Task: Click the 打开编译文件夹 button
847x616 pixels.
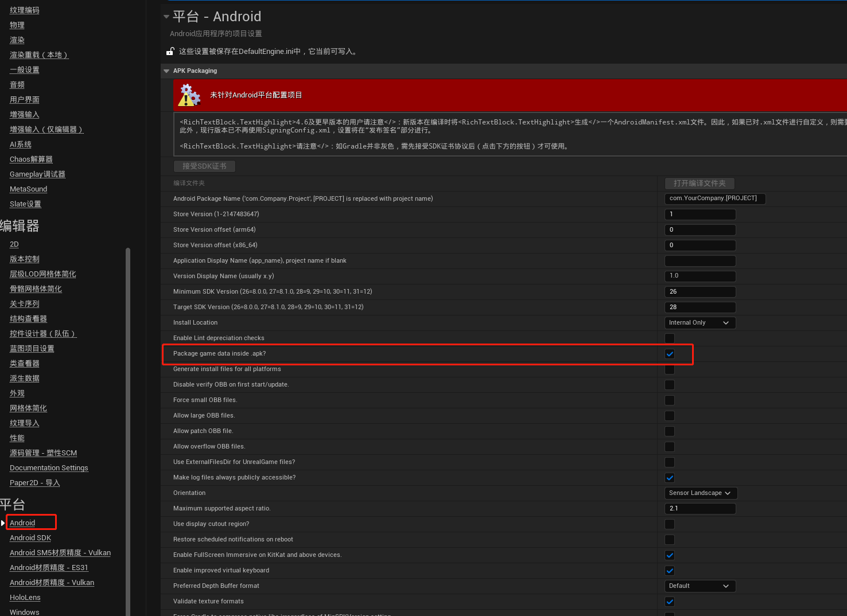Action: point(700,184)
